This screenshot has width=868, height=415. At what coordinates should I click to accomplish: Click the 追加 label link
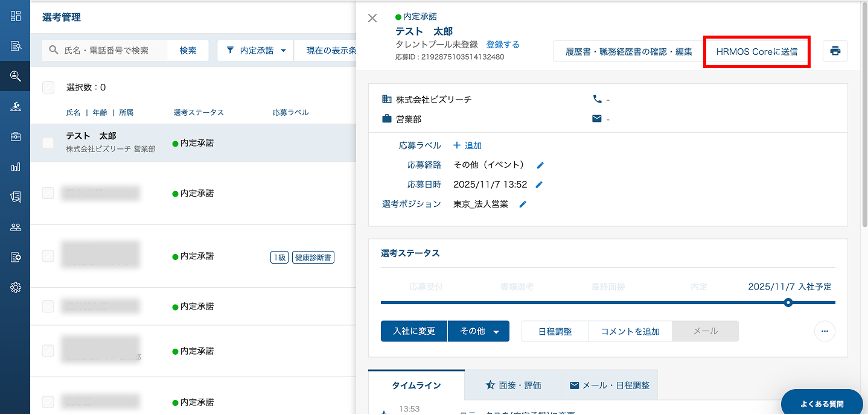[473, 145]
